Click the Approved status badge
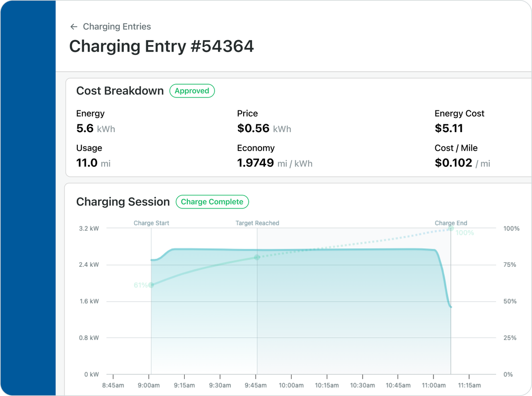This screenshot has width=532, height=396. coord(192,91)
